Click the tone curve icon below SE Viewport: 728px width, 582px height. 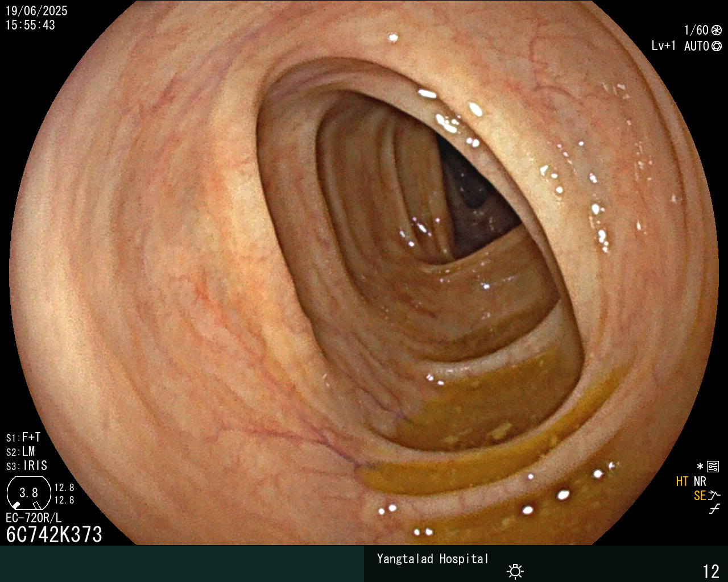[x=714, y=510]
